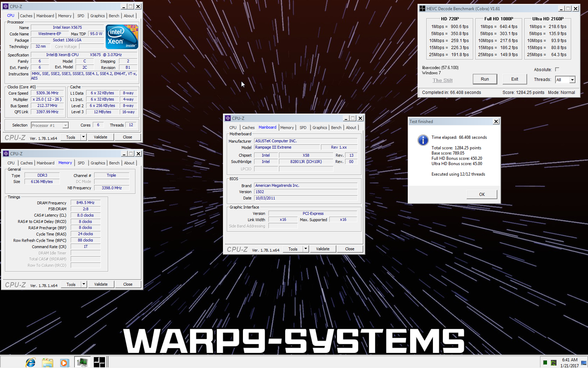Click the CPU-Z title icon of Mainboard window
The height and width of the screenshot is (368, 588).
point(228,118)
